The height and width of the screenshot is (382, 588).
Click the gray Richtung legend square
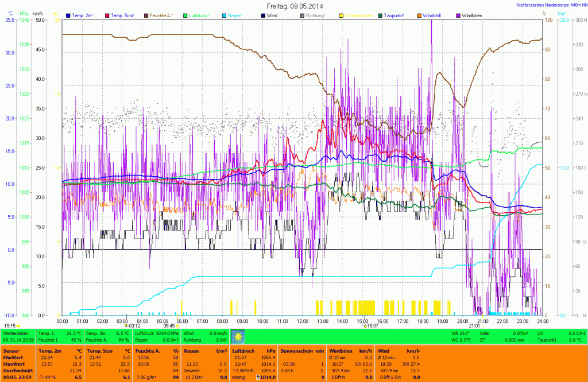coord(303,15)
